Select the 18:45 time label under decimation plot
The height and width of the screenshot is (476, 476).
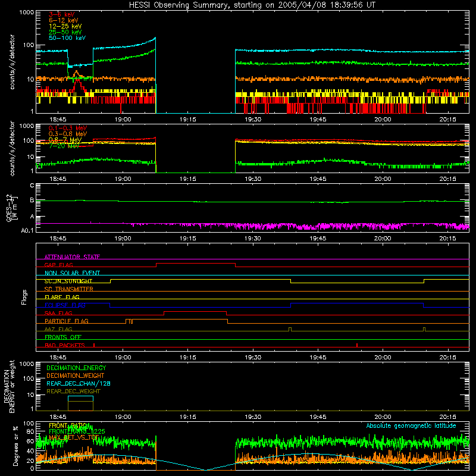click(x=58, y=417)
